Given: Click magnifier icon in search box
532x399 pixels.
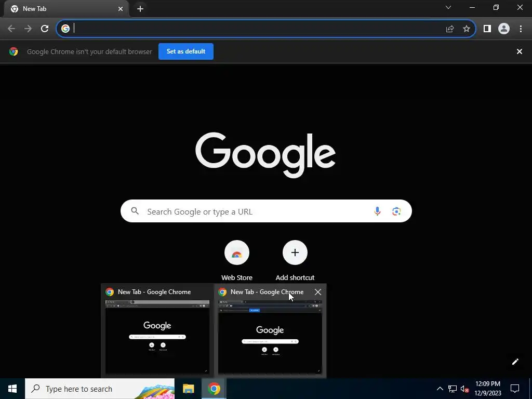Looking at the screenshot, I should click(x=135, y=211).
